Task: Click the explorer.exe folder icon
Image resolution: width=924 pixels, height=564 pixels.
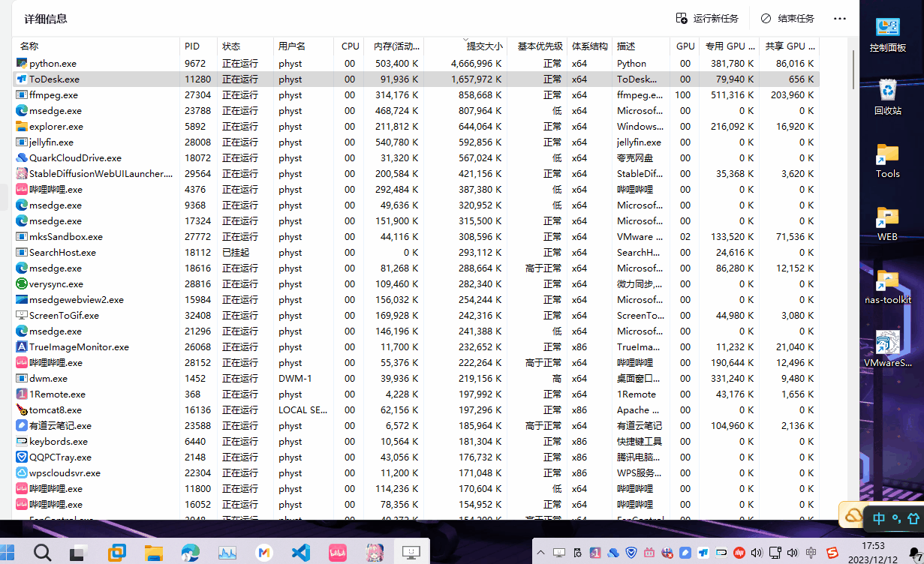Action: pos(22,127)
